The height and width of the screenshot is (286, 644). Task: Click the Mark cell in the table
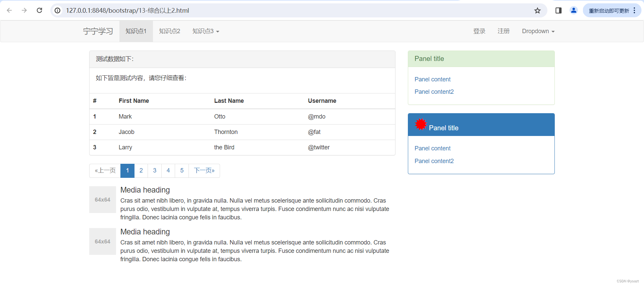[x=125, y=117]
